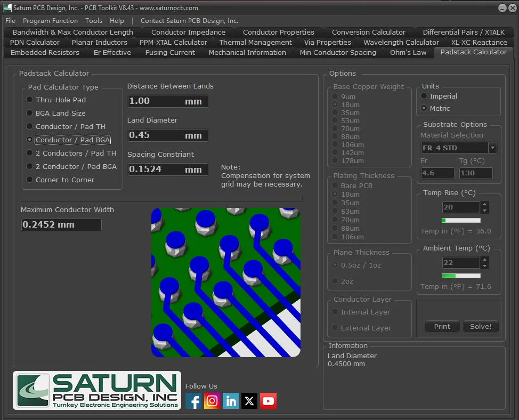
Task: Open the Program Function menu
Action: click(50, 20)
